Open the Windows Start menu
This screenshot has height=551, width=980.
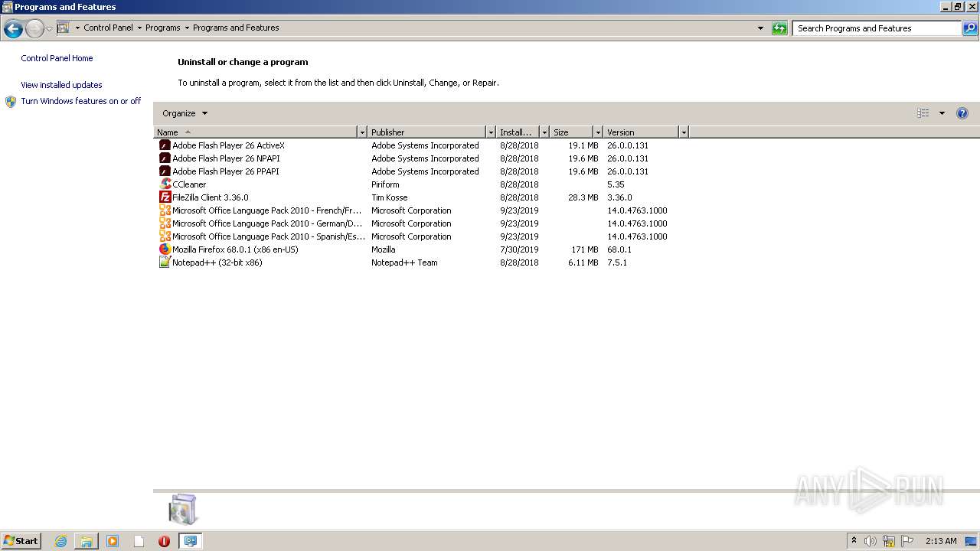coord(21,541)
